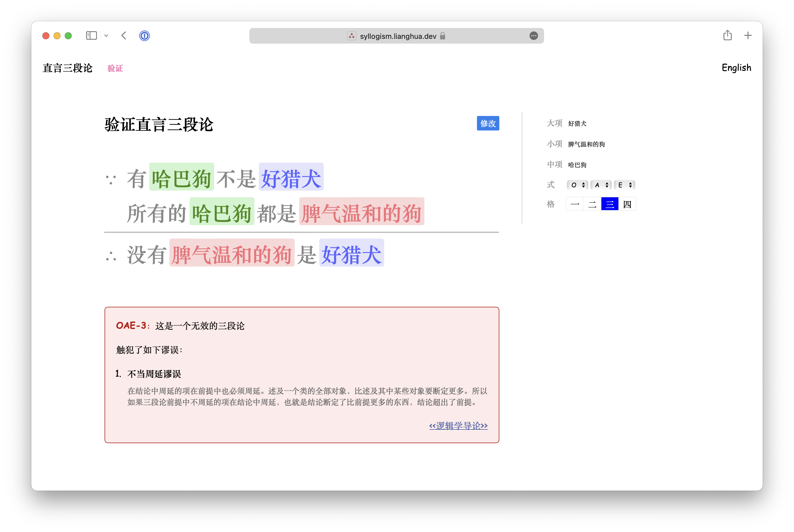Open the 1Password extension icon

pyautogui.click(x=144, y=36)
